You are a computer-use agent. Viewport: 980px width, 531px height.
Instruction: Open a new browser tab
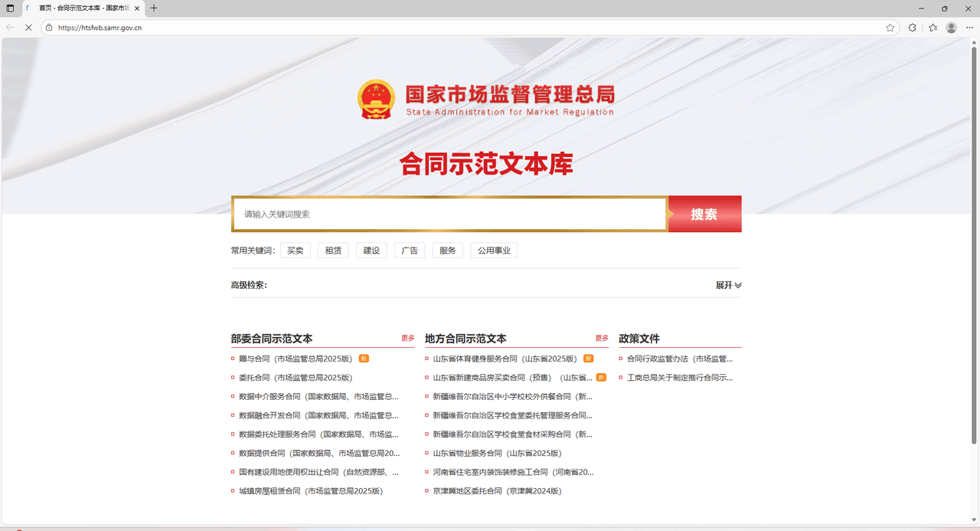click(x=154, y=8)
